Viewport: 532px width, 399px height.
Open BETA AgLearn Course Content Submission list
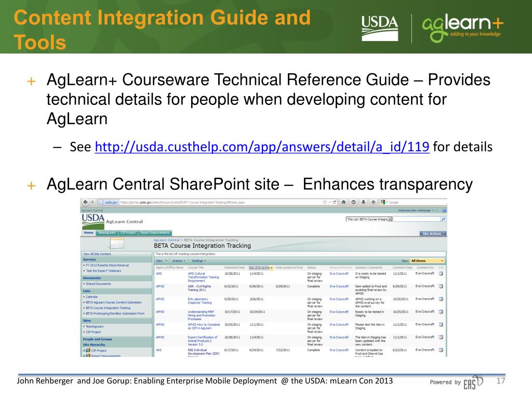pyautogui.click(x=114, y=302)
